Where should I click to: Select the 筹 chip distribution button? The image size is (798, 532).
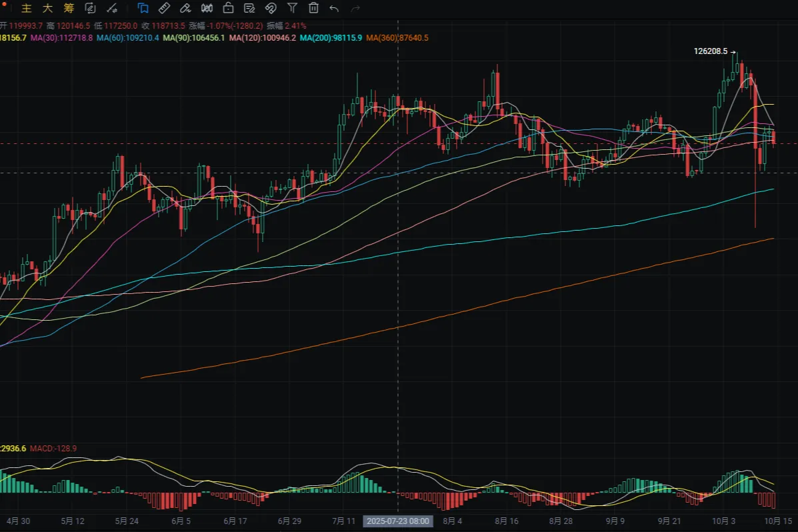coord(69,9)
